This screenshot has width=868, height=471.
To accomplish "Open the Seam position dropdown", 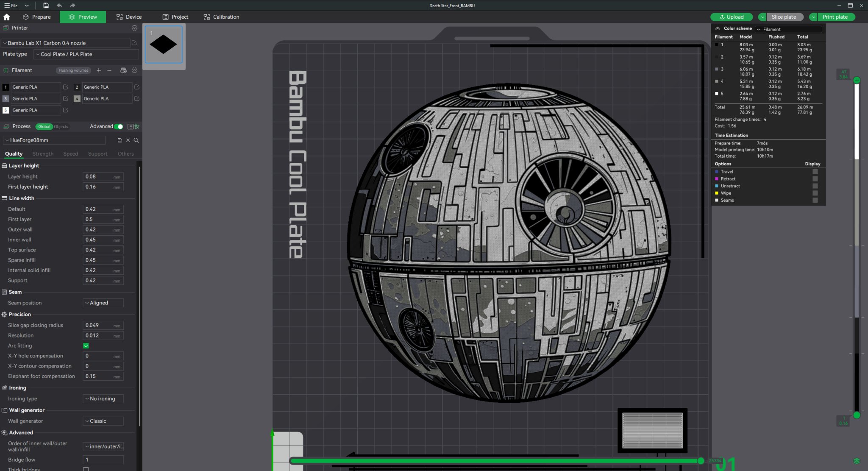I will pos(103,303).
